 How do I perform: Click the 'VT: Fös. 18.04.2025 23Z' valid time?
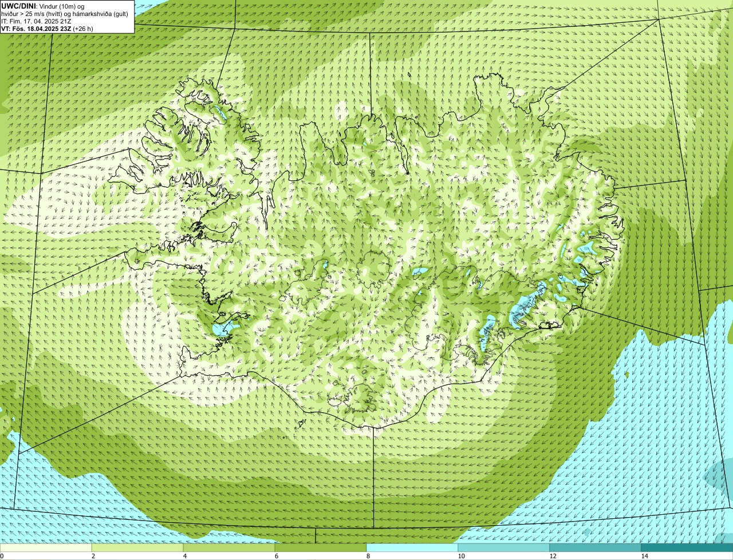tap(36, 28)
